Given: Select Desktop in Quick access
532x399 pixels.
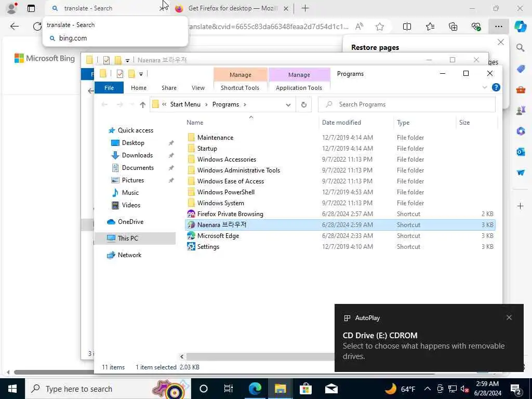Looking at the screenshot, I should [133, 143].
